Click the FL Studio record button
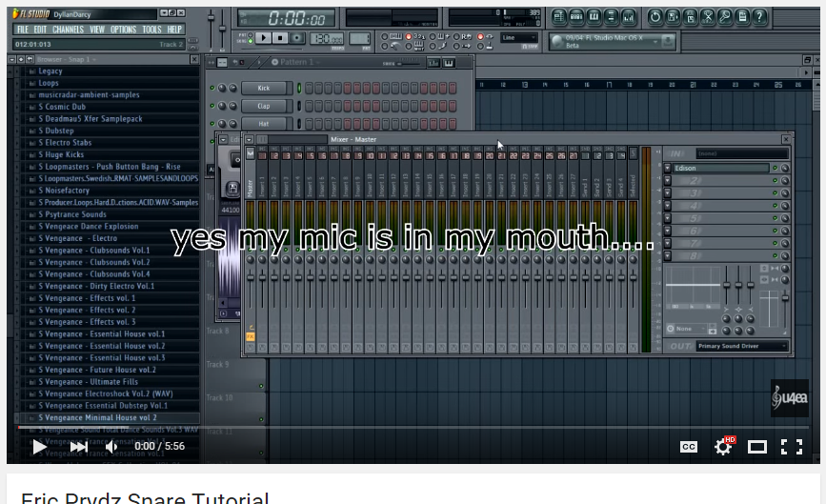The image size is (826, 504). [x=296, y=38]
